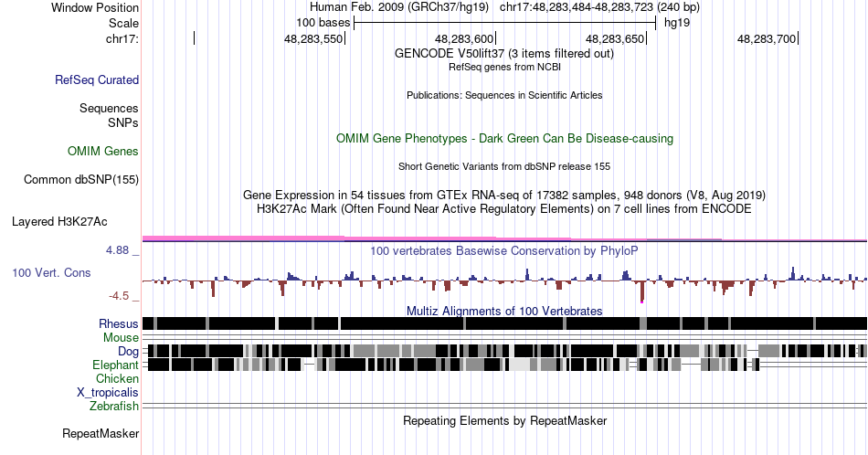Click Repeating Elements by RepeatMasker title

504,420
